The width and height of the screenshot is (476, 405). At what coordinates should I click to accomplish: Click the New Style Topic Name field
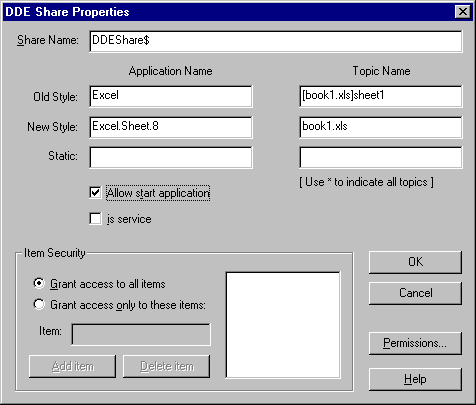[x=381, y=127]
